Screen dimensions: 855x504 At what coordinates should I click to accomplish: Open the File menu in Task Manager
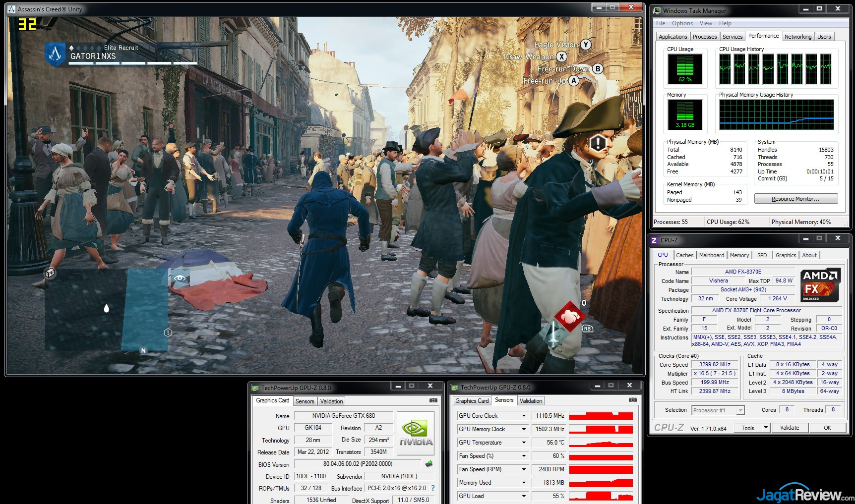tap(661, 23)
